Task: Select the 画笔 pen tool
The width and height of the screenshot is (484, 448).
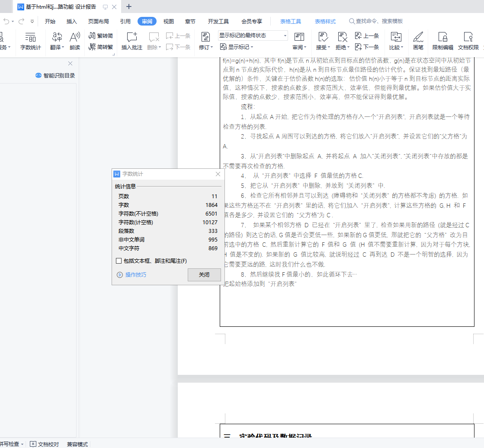Action: [418, 41]
